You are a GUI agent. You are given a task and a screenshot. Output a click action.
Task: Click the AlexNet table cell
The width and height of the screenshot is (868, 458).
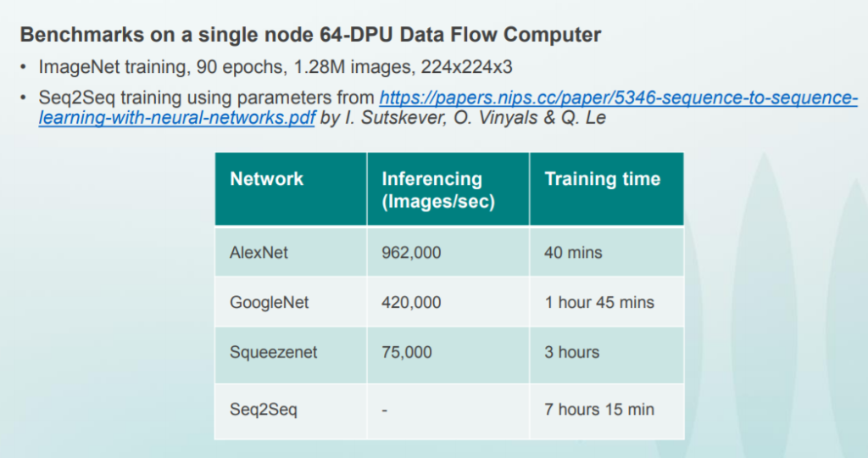point(291,252)
